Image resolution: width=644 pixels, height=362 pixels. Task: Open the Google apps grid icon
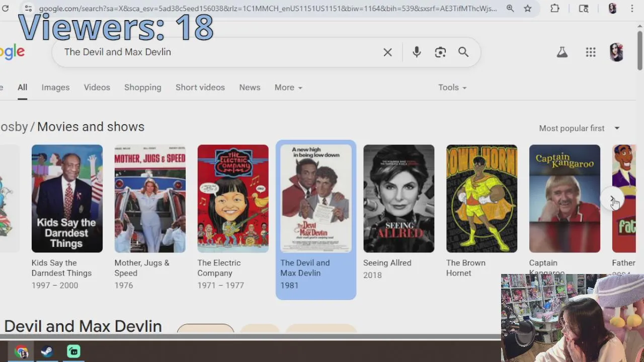(x=591, y=52)
